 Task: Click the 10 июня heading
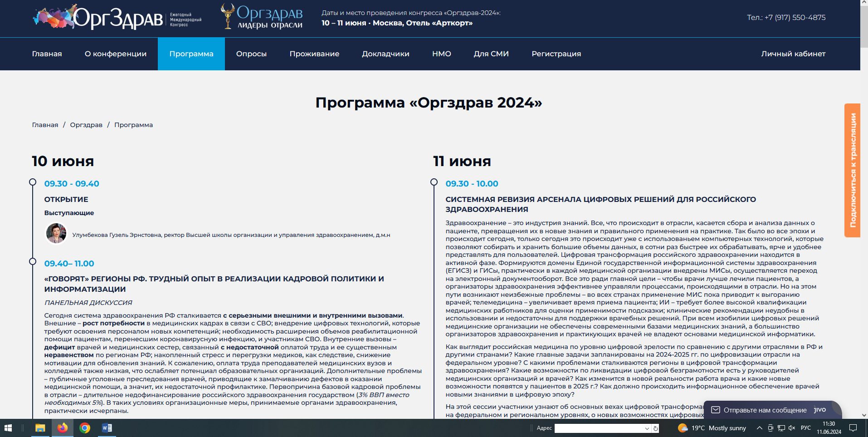pos(63,161)
